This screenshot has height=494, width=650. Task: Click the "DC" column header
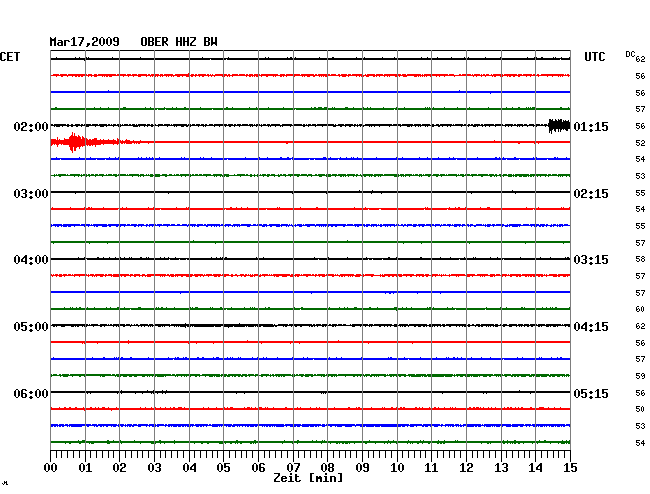coord(630,54)
